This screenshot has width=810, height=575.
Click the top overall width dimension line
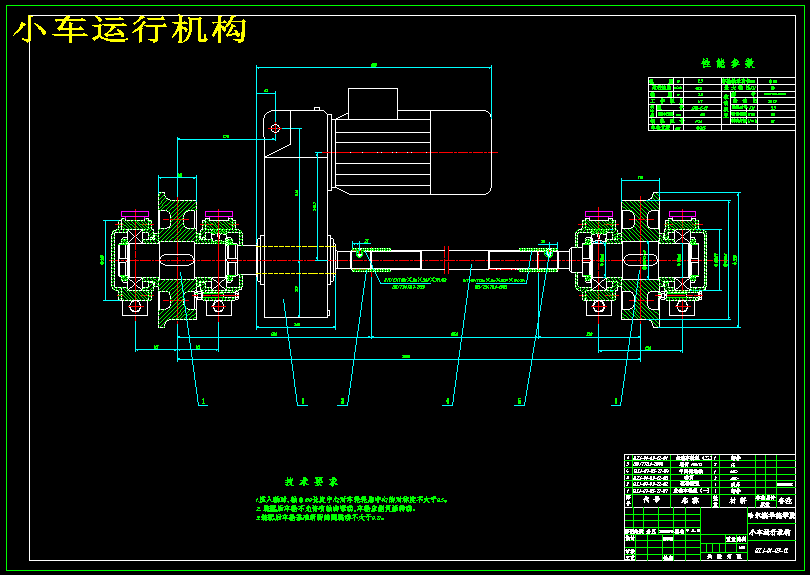pos(374,67)
